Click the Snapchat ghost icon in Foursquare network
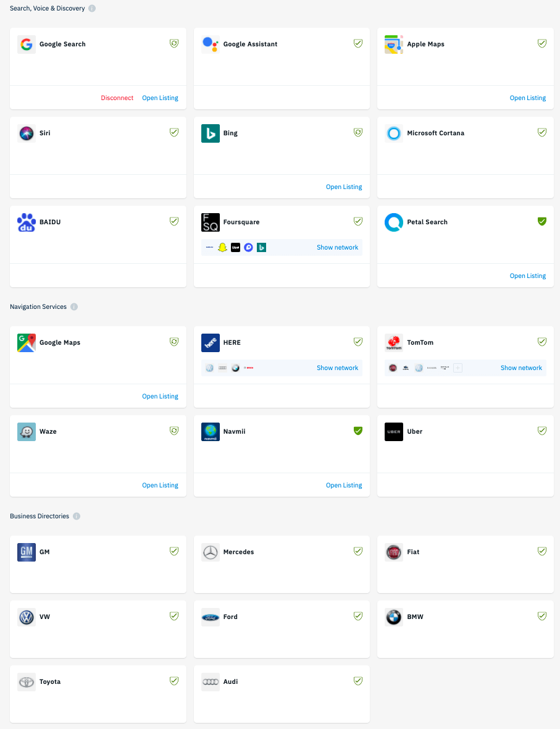Image resolution: width=560 pixels, height=729 pixels. click(223, 247)
